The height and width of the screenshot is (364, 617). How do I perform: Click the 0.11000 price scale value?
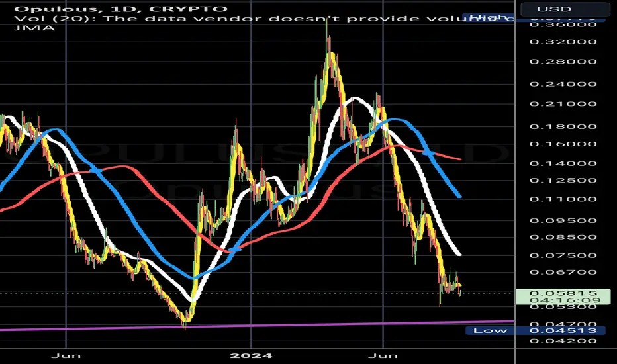click(563, 199)
